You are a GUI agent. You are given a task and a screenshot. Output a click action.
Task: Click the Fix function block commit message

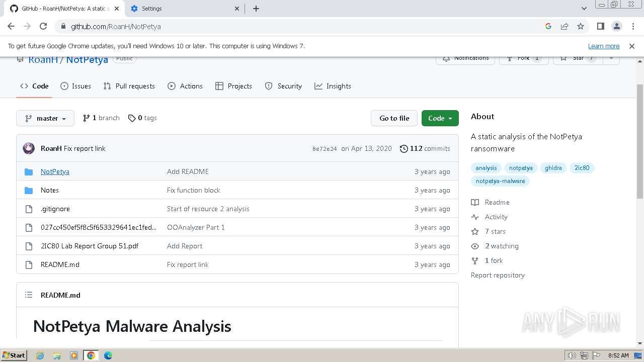point(194,190)
